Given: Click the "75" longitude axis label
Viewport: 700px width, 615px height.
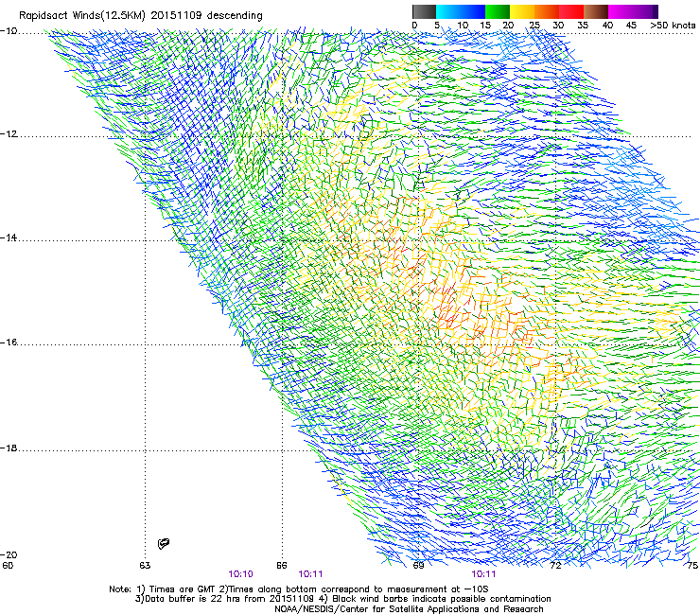Looking at the screenshot, I should pos(692,566).
